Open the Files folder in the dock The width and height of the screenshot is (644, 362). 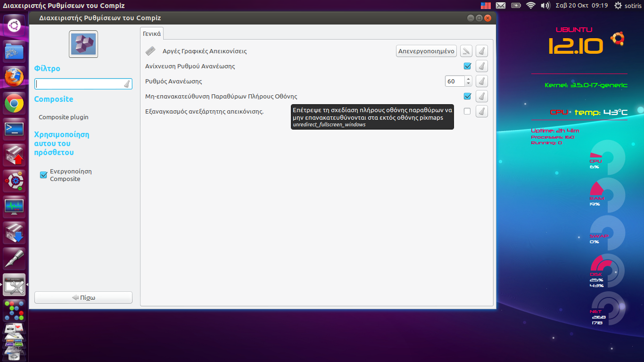[14, 51]
